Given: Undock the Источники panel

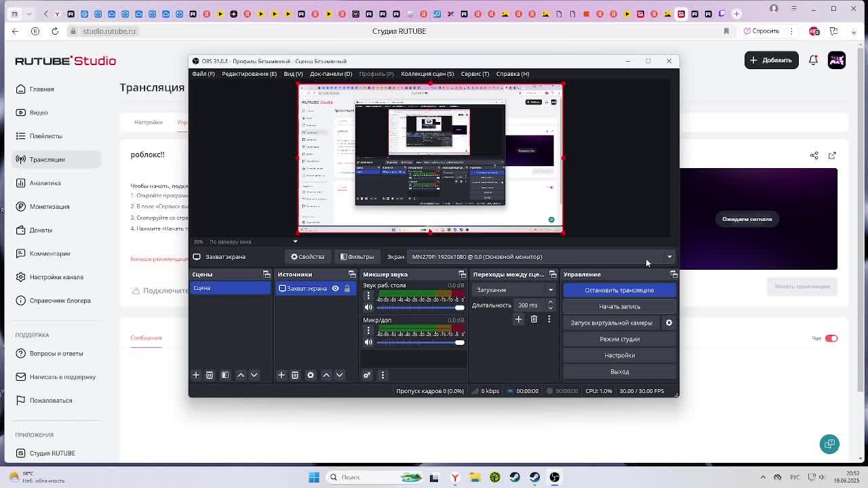Looking at the screenshot, I should point(352,274).
